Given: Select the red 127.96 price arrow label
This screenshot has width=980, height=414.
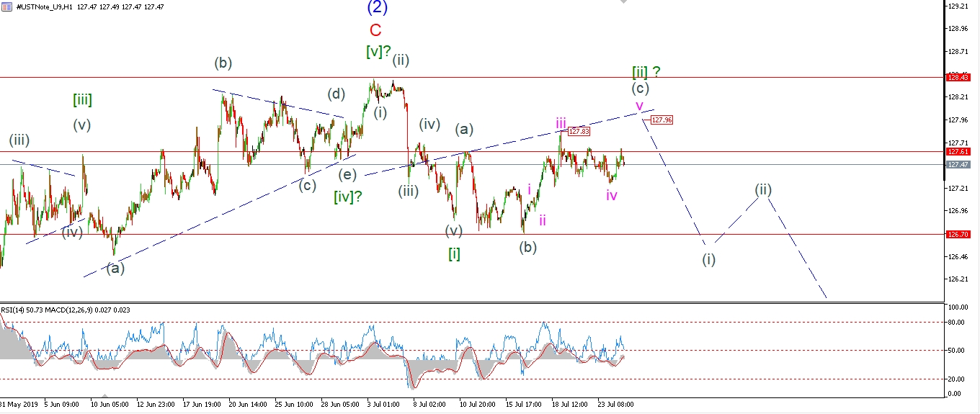Looking at the screenshot, I should coord(661,120).
